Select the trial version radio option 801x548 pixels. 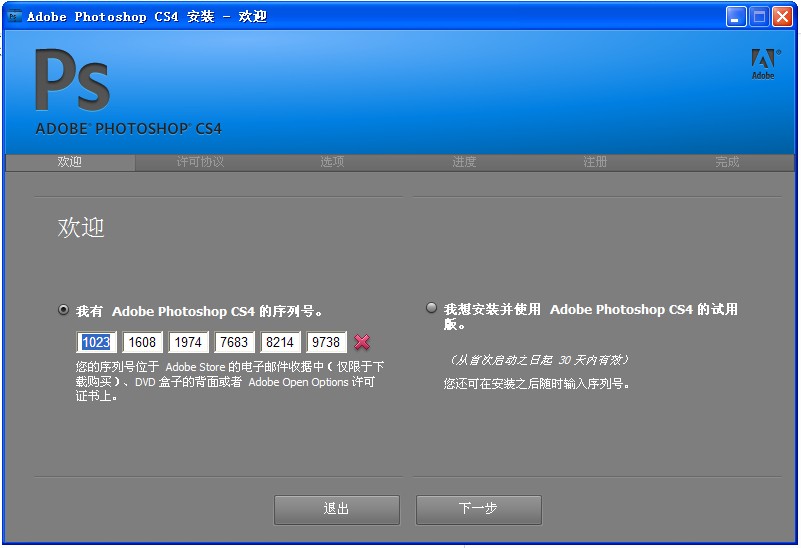coord(432,307)
